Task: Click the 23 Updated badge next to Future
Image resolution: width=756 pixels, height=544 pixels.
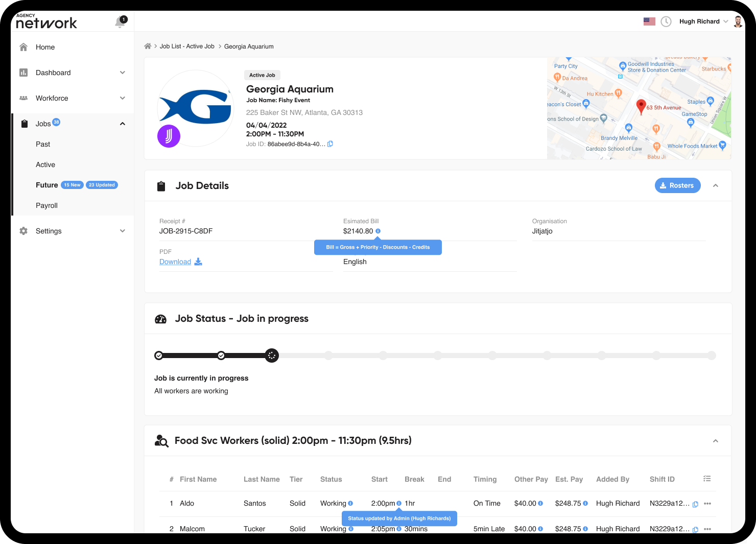Action: click(102, 185)
